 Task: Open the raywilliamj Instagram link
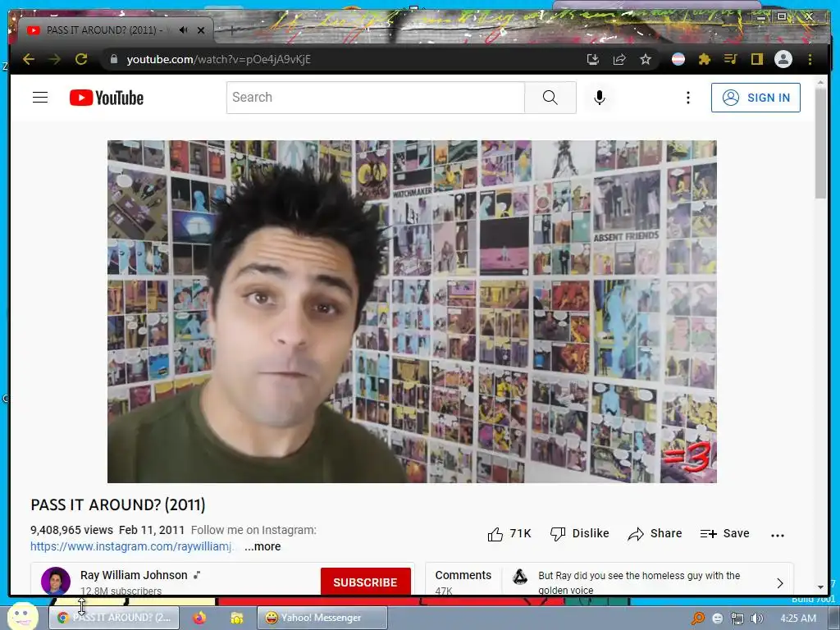tap(132, 546)
